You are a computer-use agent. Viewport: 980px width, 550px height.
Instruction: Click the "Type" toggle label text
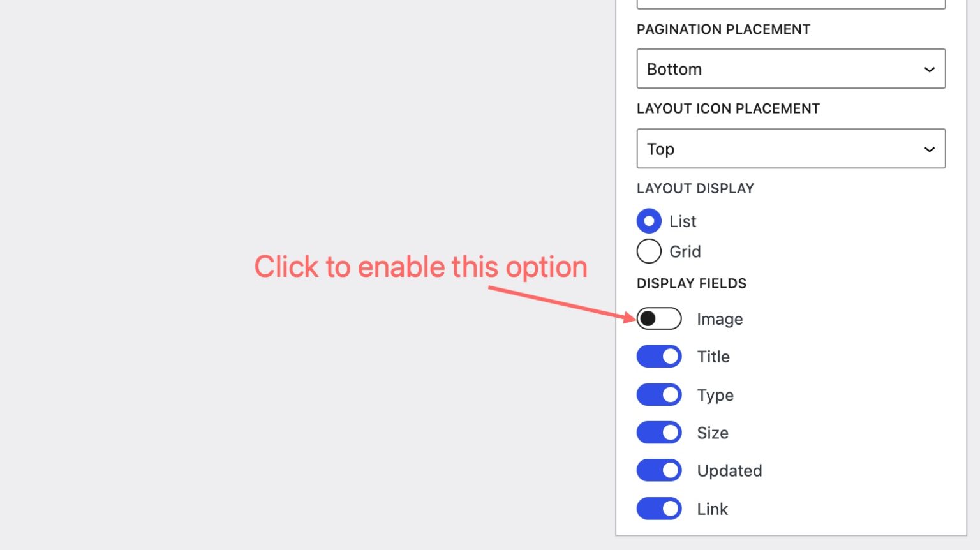[x=715, y=396]
